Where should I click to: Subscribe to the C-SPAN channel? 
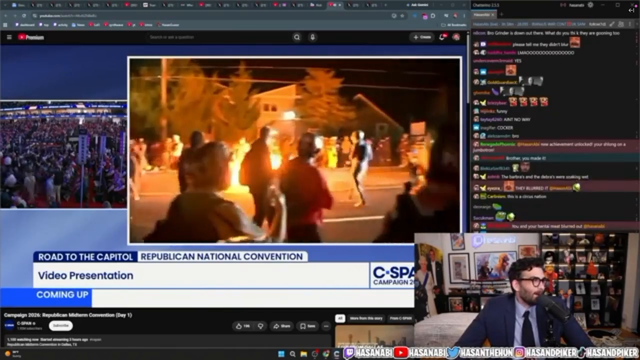pos(61,326)
